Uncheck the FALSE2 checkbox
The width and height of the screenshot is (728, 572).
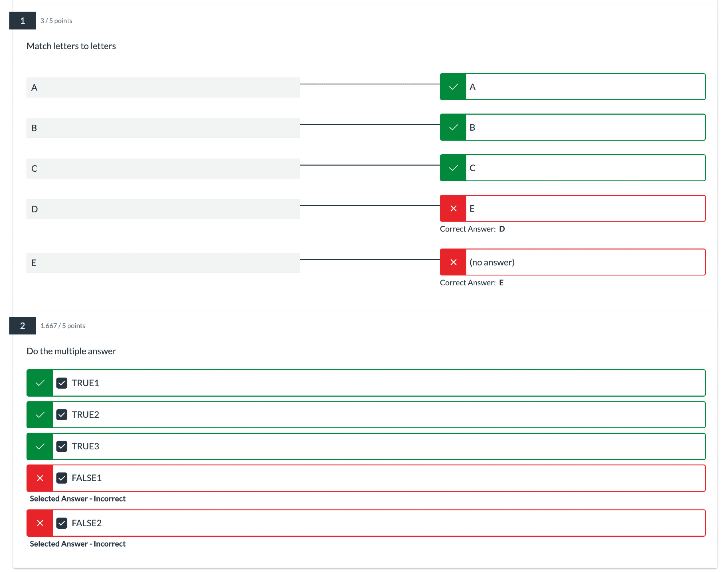click(62, 523)
